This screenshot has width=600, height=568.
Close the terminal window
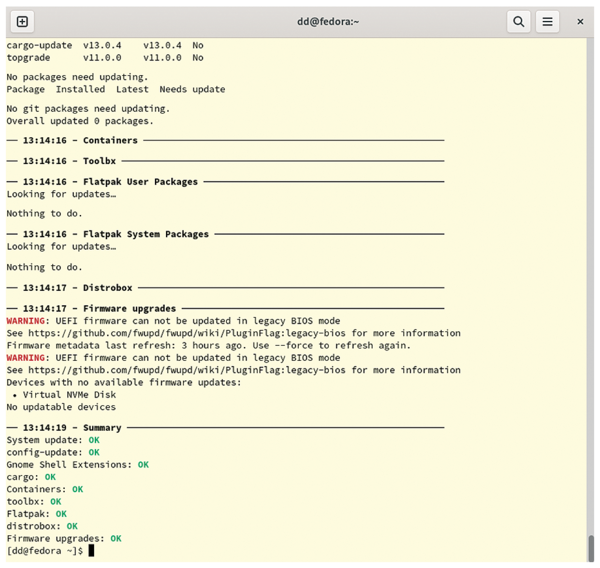(x=580, y=21)
